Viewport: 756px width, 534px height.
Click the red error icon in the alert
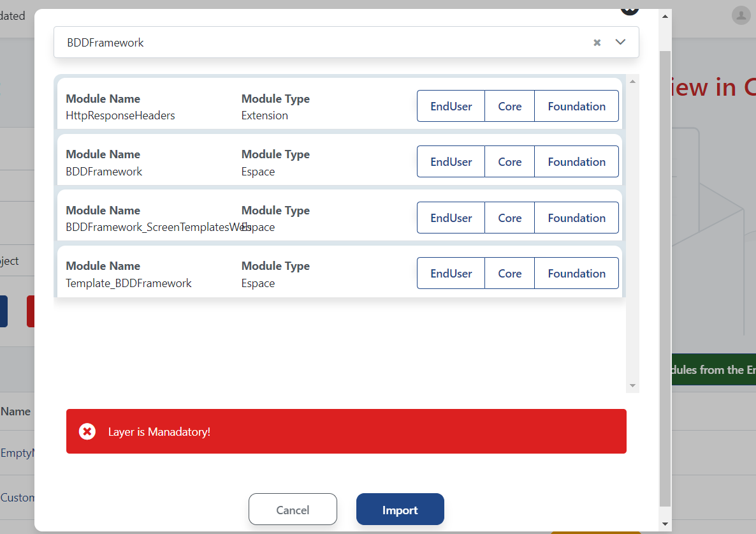pos(87,432)
